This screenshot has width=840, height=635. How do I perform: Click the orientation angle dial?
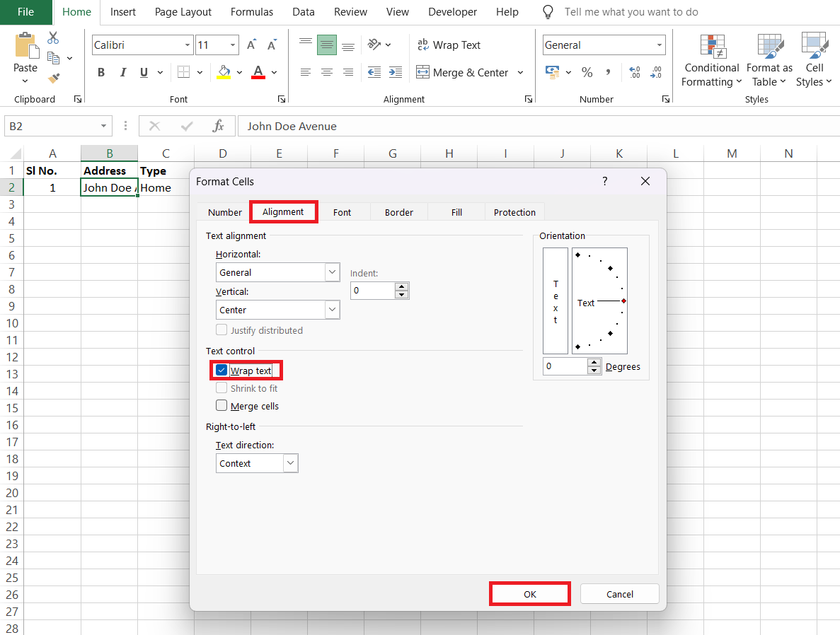[599, 301]
